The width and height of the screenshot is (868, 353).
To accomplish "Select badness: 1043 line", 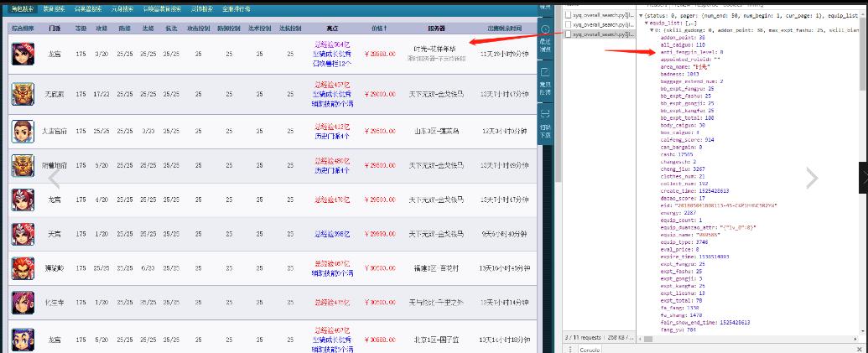I will click(679, 74).
